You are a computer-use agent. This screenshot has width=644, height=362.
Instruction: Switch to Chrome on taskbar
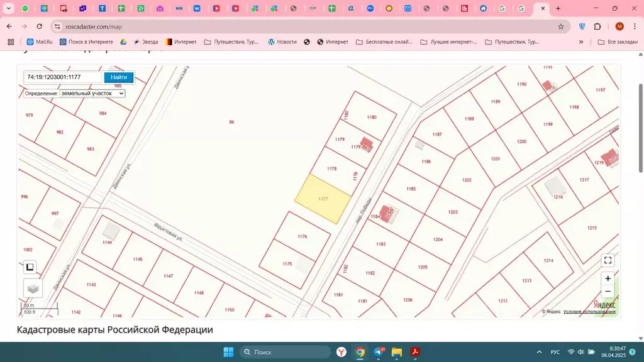360,352
